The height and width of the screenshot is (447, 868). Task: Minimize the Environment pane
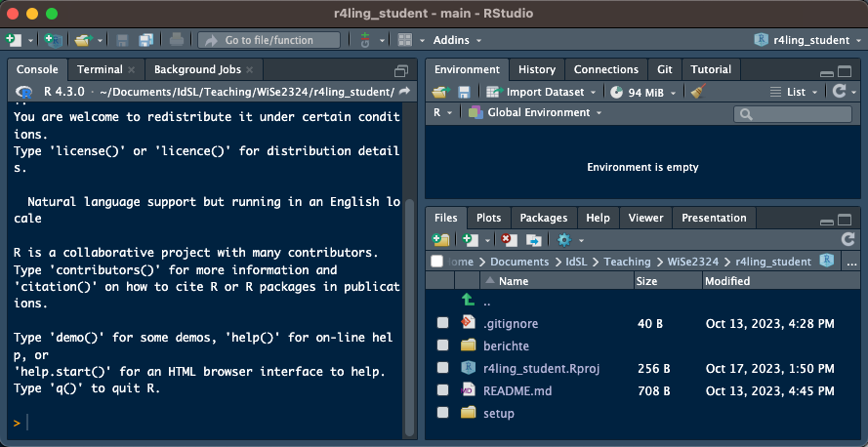[x=827, y=73]
